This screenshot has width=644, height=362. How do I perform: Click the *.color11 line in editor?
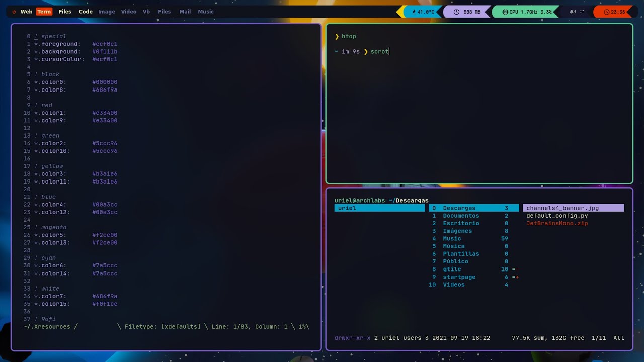coord(75,182)
